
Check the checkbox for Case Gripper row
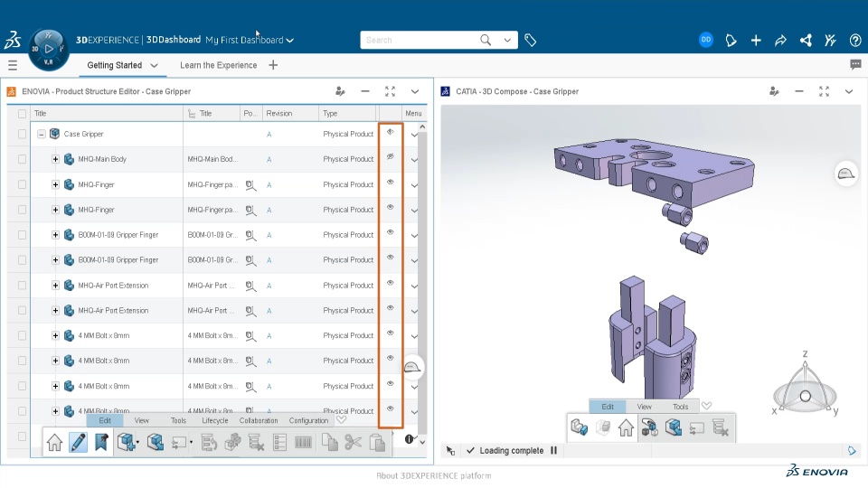[x=22, y=134]
